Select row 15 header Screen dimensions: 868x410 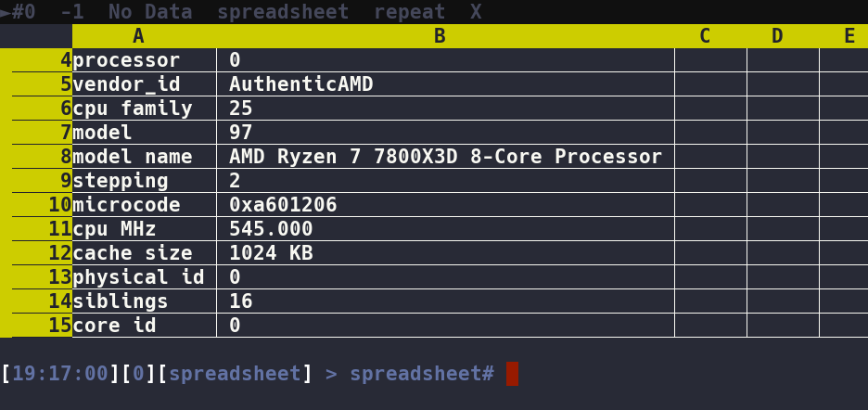42,326
